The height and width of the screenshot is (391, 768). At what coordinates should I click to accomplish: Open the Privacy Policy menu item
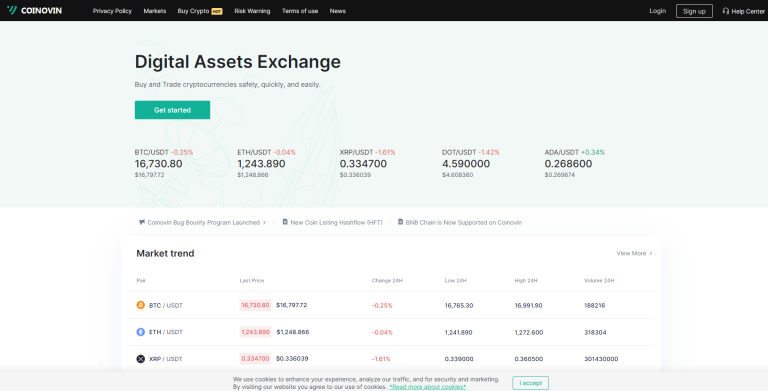112,11
